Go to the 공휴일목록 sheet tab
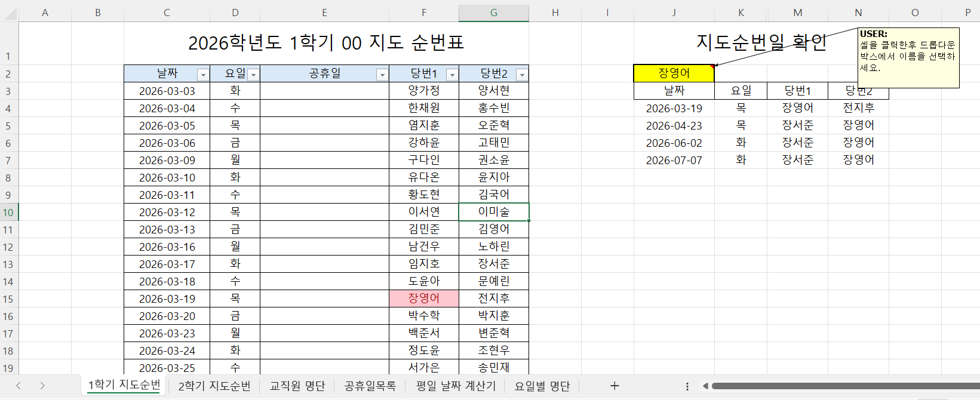This screenshot has height=400, width=980. 370,386
